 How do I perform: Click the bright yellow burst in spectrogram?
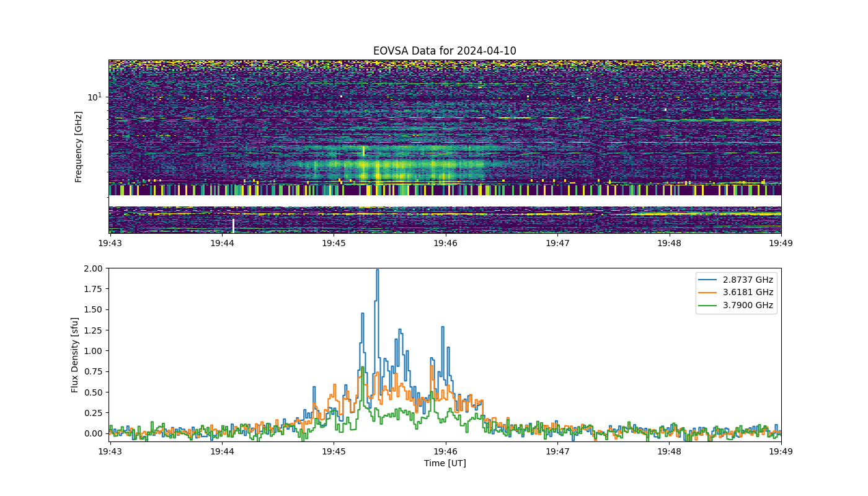coord(377,167)
